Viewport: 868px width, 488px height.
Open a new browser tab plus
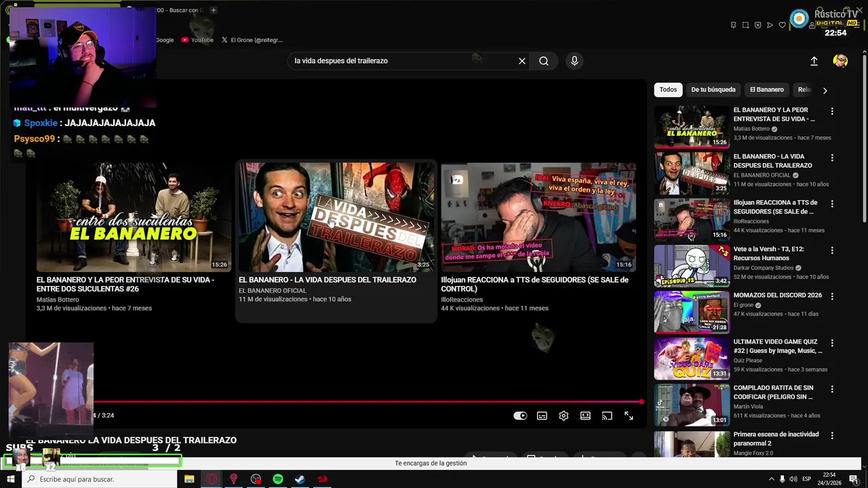(213, 10)
